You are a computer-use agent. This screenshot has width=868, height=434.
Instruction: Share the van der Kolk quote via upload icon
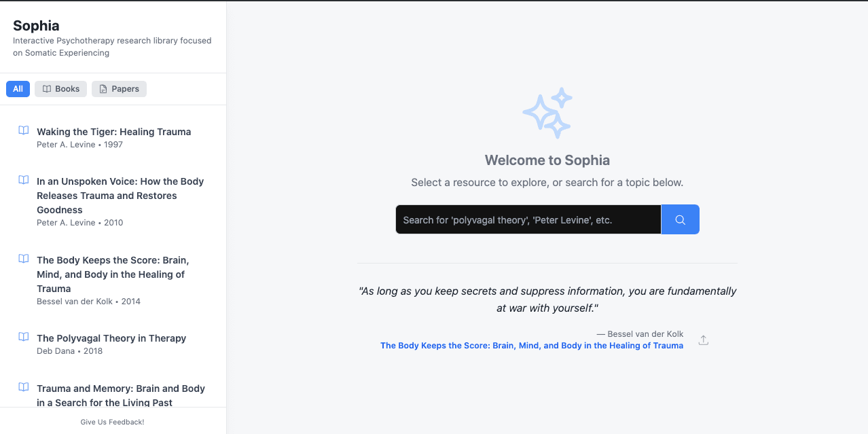point(704,340)
